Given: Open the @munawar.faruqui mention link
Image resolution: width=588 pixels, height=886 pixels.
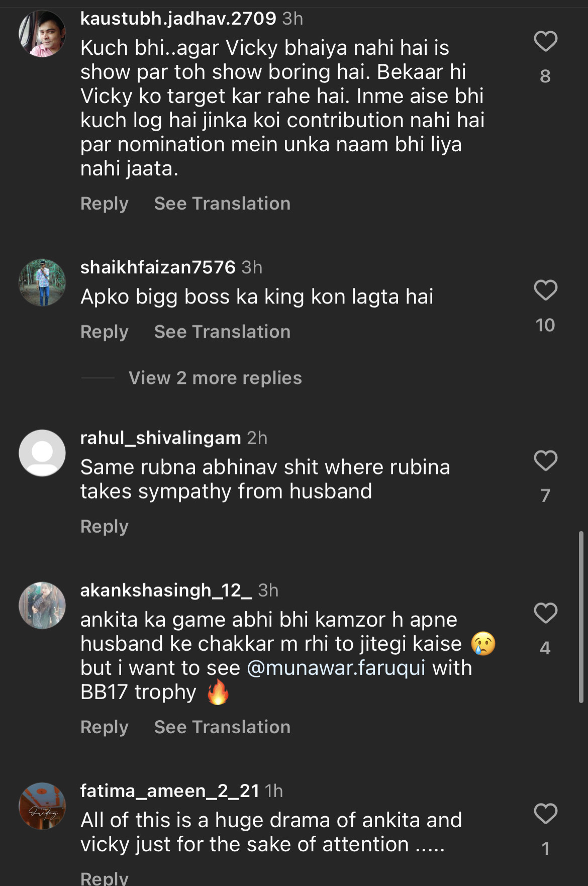Looking at the screenshot, I should (x=336, y=668).
